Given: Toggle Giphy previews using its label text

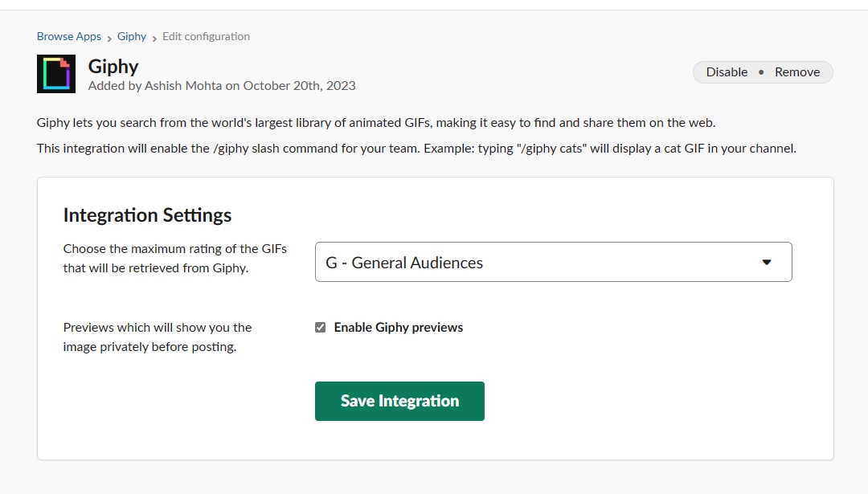Looking at the screenshot, I should (399, 327).
